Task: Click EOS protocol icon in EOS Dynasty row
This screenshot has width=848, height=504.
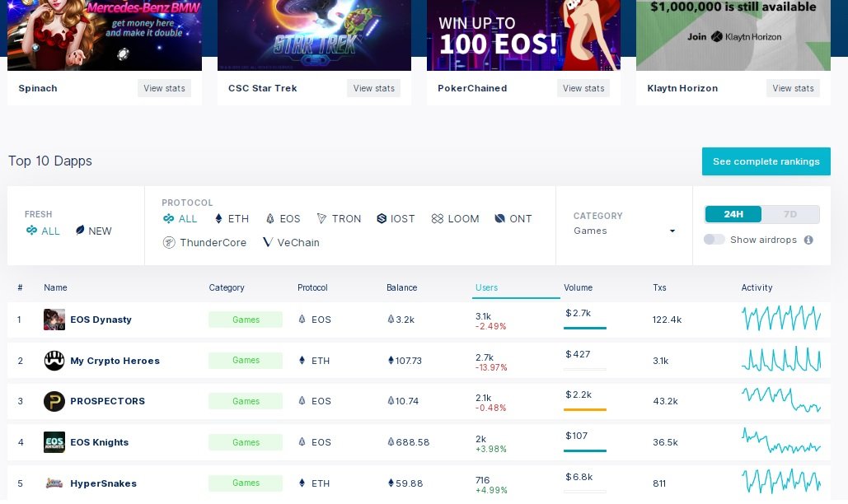Action: pos(302,320)
